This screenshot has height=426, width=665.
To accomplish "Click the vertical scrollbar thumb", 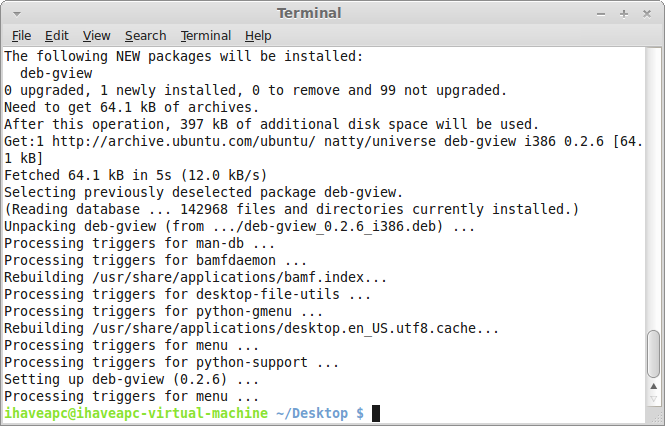I will click(654, 354).
